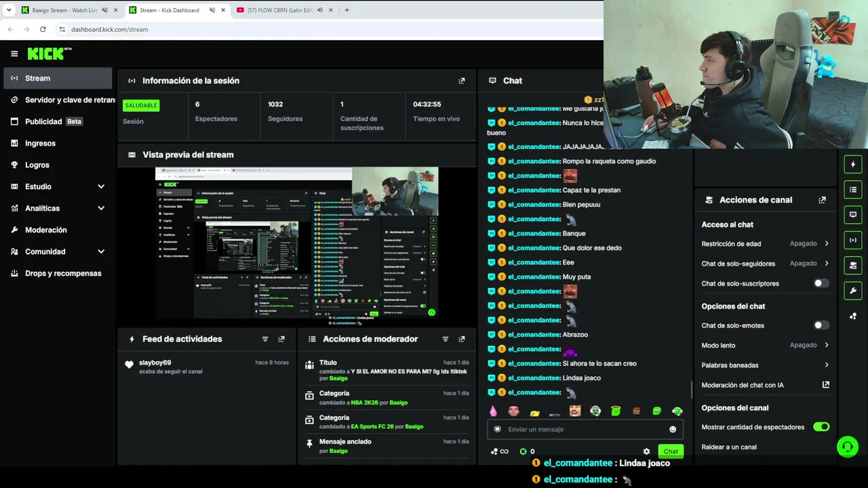Open the Publicidad Beta section
This screenshot has height=488, width=868.
coord(58,121)
